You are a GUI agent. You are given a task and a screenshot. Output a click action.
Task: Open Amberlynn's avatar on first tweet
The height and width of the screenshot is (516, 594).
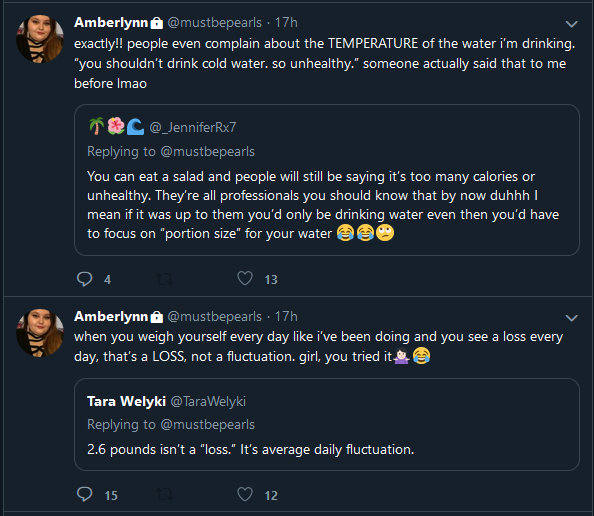pyautogui.click(x=40, y=39)
